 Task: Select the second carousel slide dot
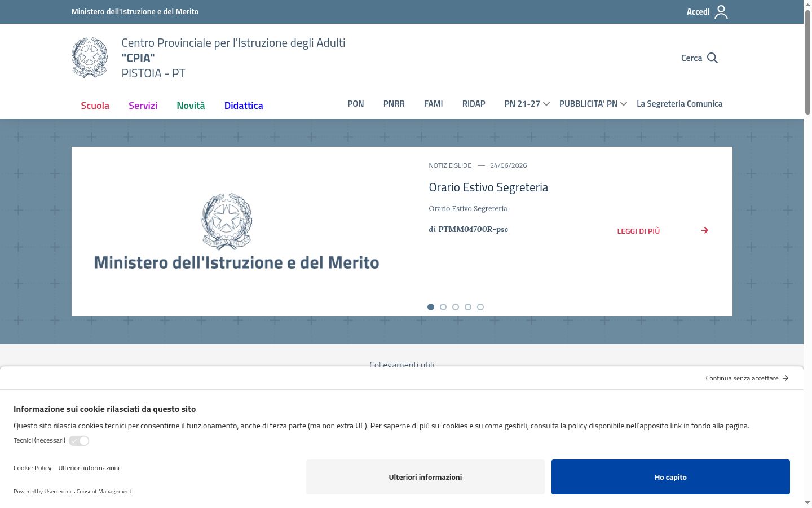pyautogui.click(x=443, y=307)
